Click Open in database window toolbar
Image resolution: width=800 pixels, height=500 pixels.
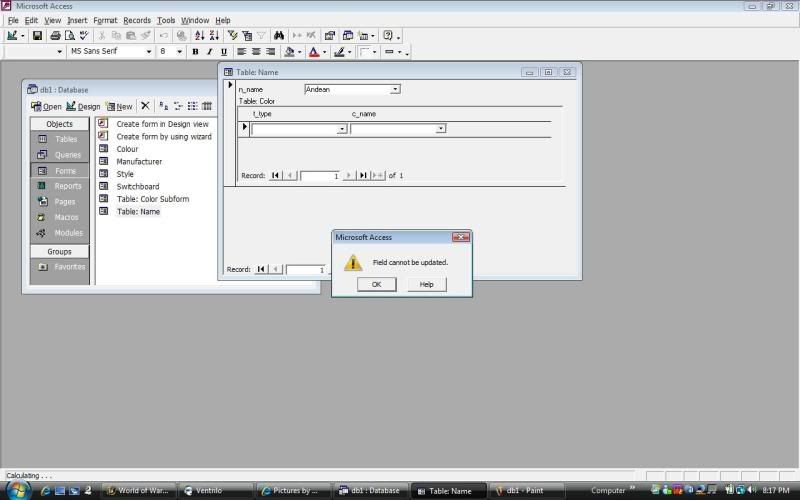[x=46, y=106]
